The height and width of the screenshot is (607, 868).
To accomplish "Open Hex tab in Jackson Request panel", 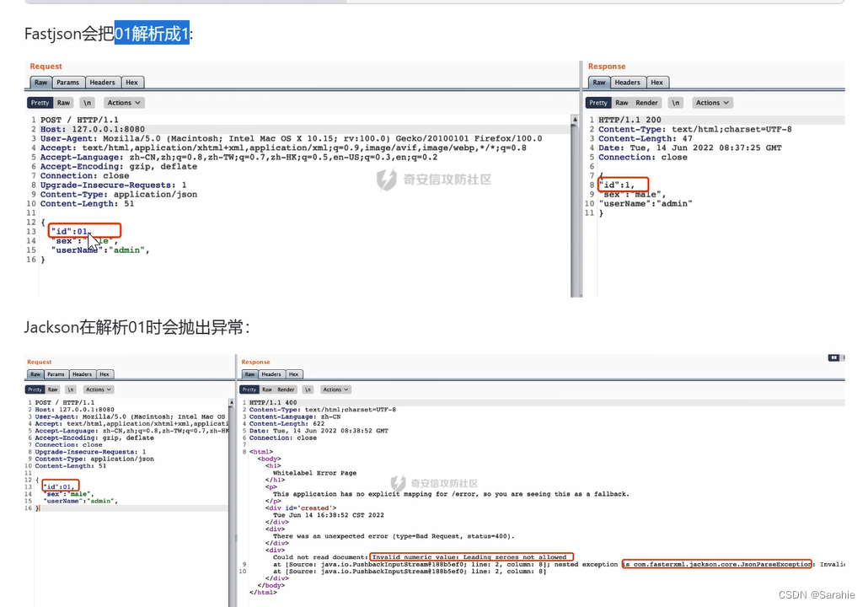I will coord(104,374).
